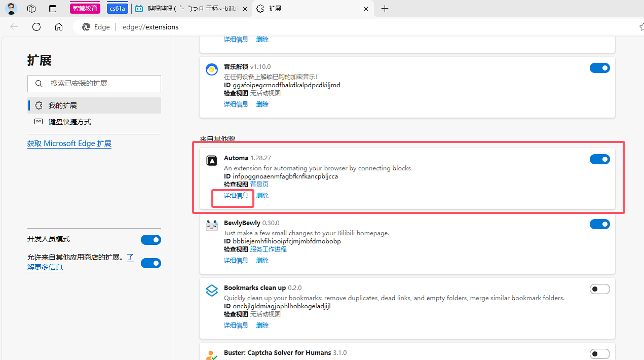Open the Workspaces icon in title bar
Image resolution: width=644 pixels, height=360 pixels.
coord(31,9)
